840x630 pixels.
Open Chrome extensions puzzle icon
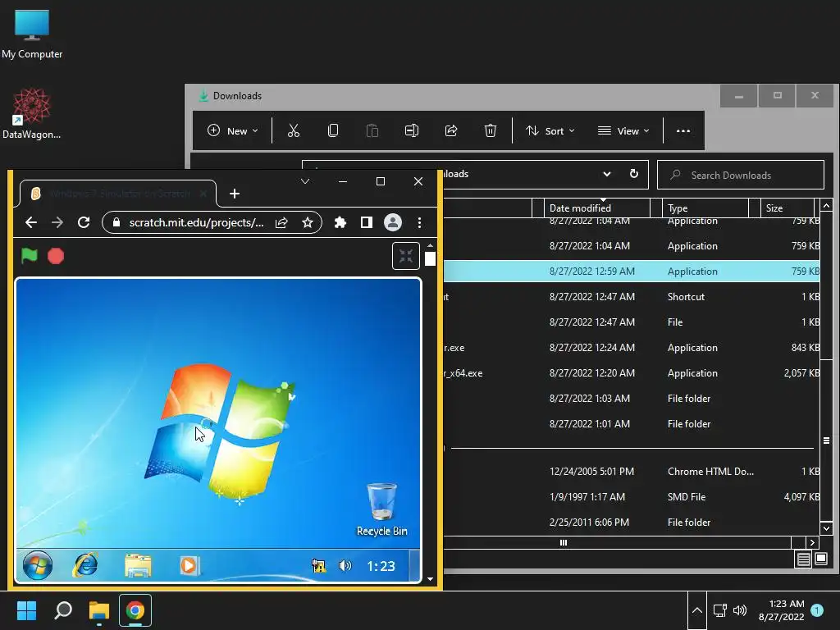(340, 222)
